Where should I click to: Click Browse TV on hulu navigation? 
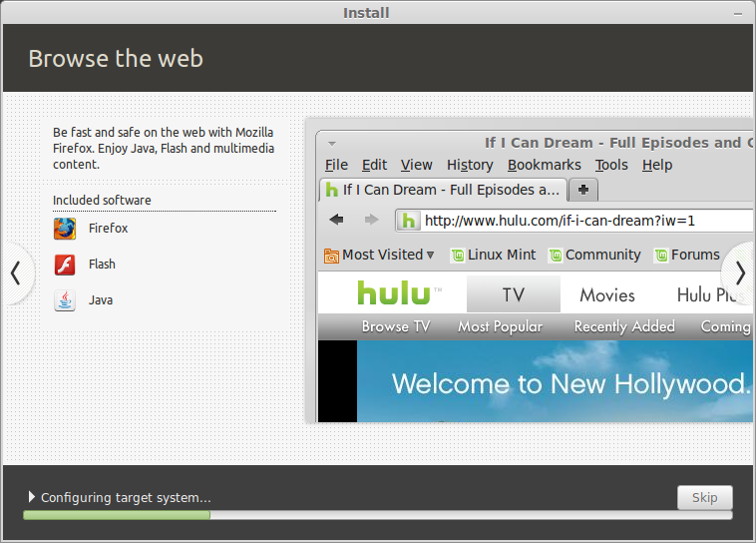tap(395, 326)
